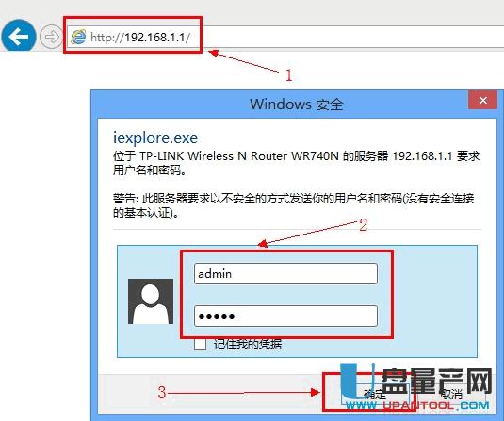The image size is (504, 421).
Task: Focus the masked password field
Action: [x=285, y=316]
